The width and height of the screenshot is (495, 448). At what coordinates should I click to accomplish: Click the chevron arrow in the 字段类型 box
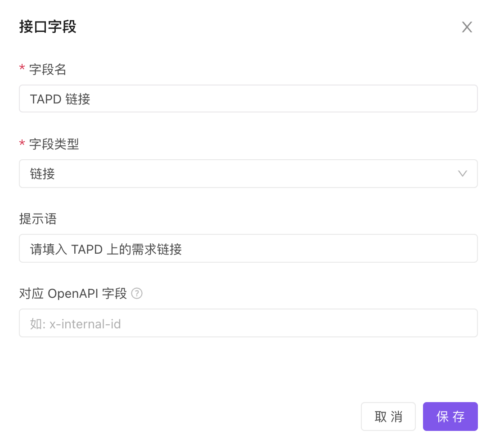click(462, 174)
